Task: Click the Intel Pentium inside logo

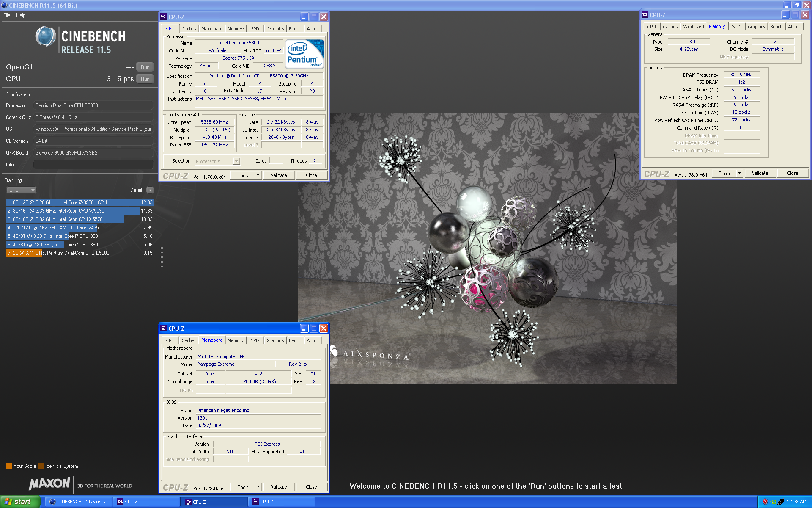Action: pos(304,53)
